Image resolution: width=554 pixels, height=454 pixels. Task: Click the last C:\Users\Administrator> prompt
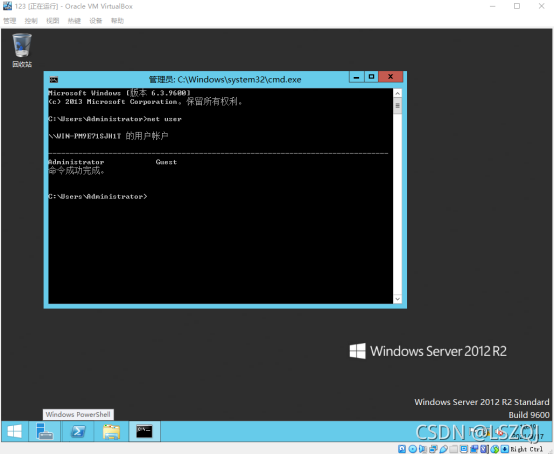[x=98, y=196]
